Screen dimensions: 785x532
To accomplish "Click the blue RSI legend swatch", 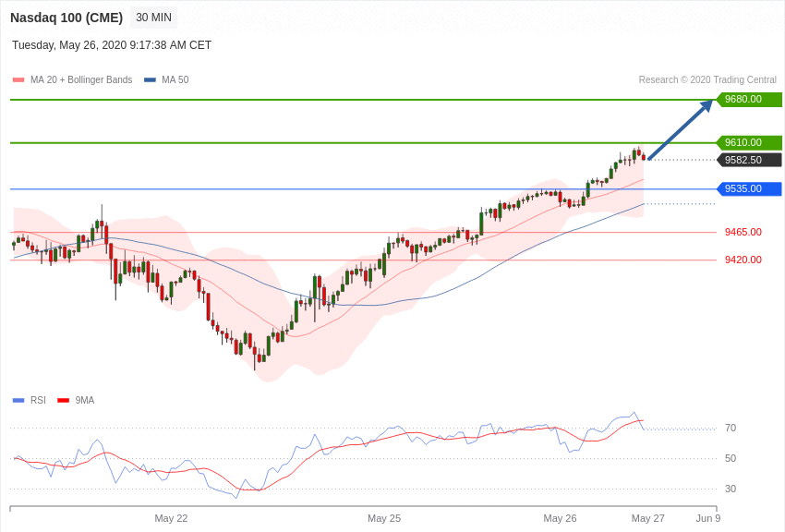I will 18,400.
